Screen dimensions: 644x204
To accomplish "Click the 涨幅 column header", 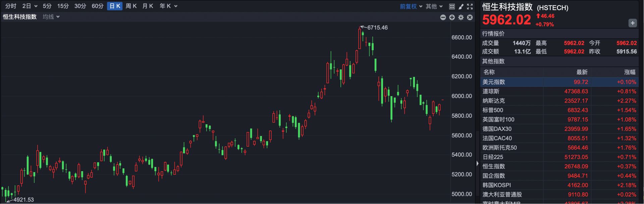I will tap(629, 72).
